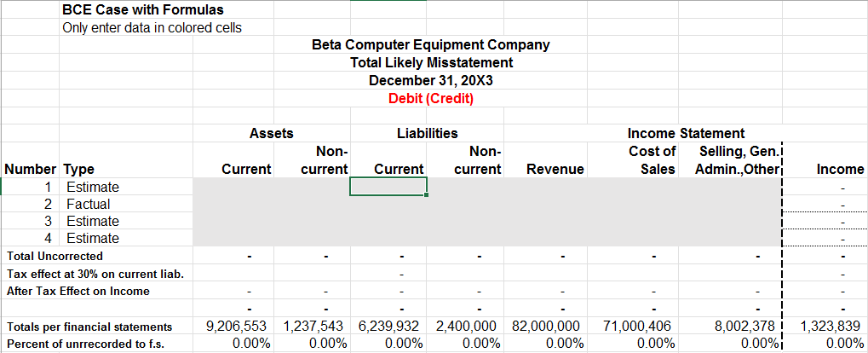This screenshot has height=353, width=868.
Task: Click the 'Income Statement' group header
Action: [x=686, y=133]
